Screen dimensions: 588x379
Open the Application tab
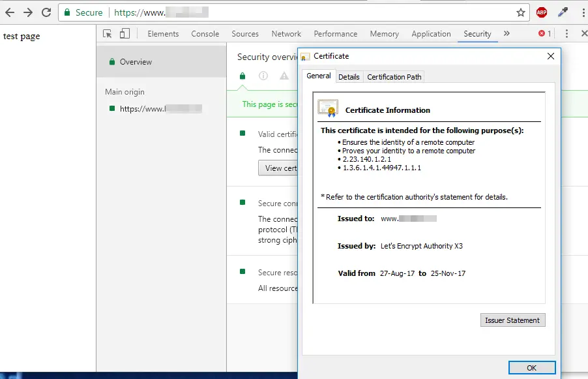point(432,34)
